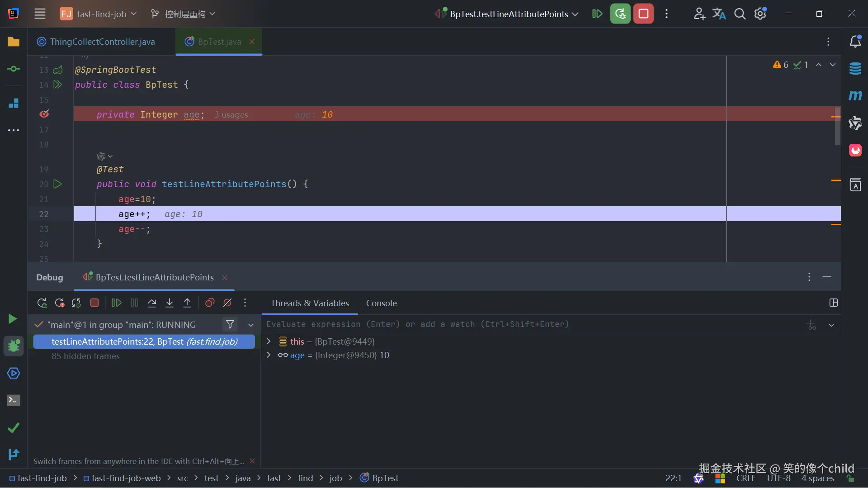Open the CRLF line separator selector
The width and height of the screenshot is (868, 488).
[746, 478]
